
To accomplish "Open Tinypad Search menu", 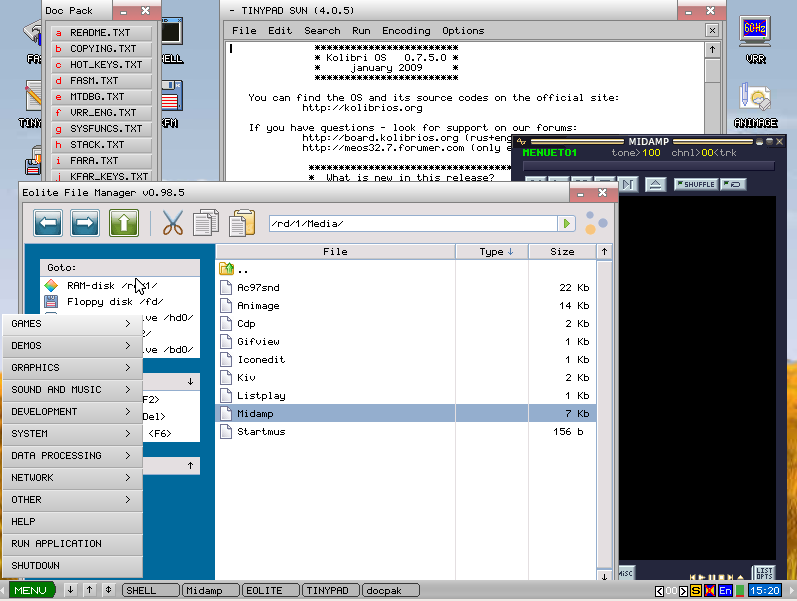I will [322, 31].
